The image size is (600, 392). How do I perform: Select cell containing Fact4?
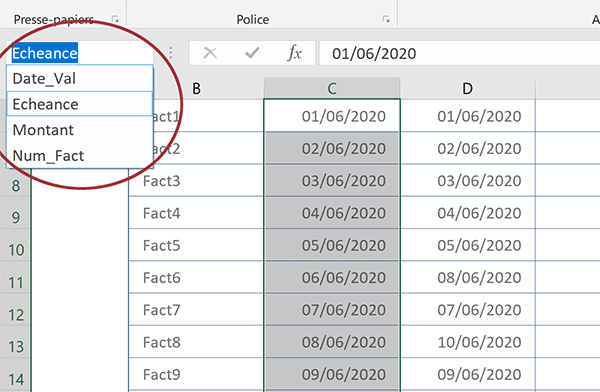click(x=196, y=213)
